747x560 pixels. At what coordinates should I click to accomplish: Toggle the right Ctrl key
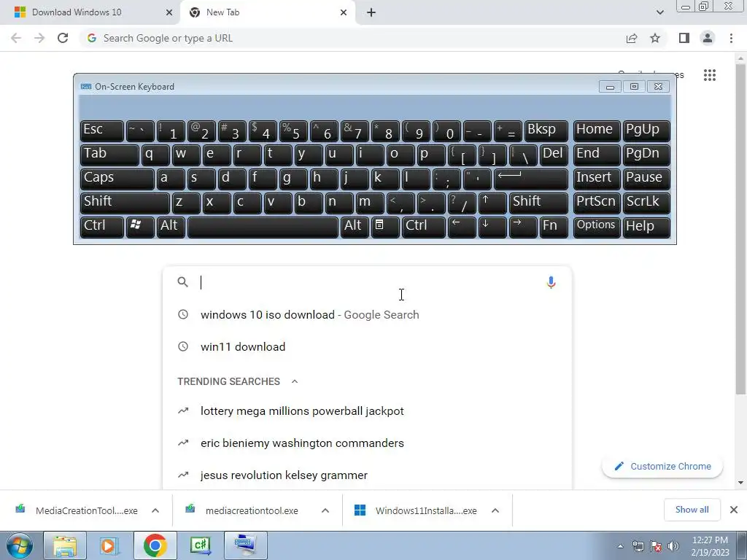424,227
